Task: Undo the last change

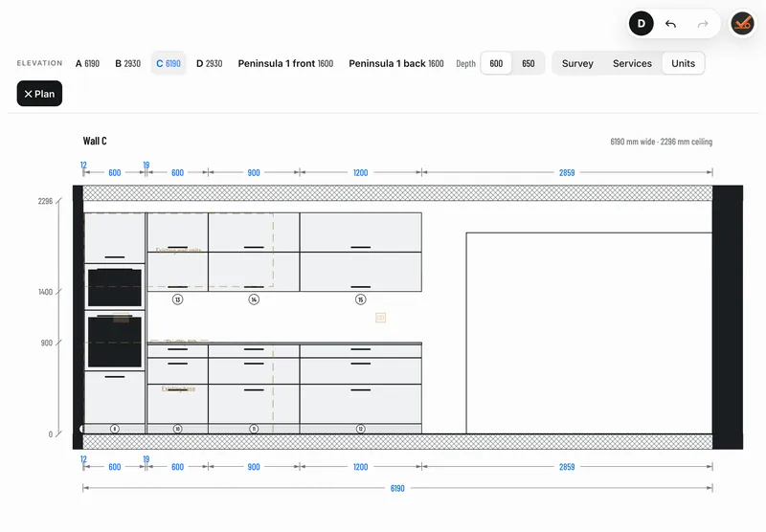Action: [670, 24]
